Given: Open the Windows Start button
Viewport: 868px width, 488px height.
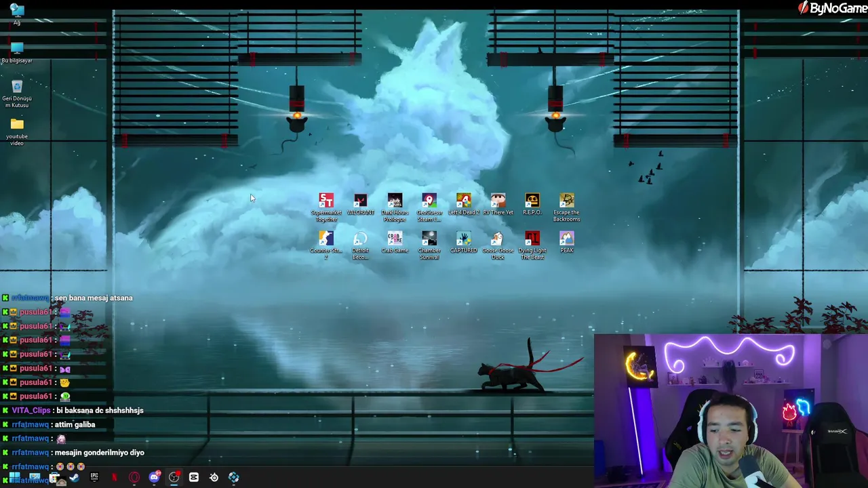Looking at the screenshot, I should [x=14, y=477].
